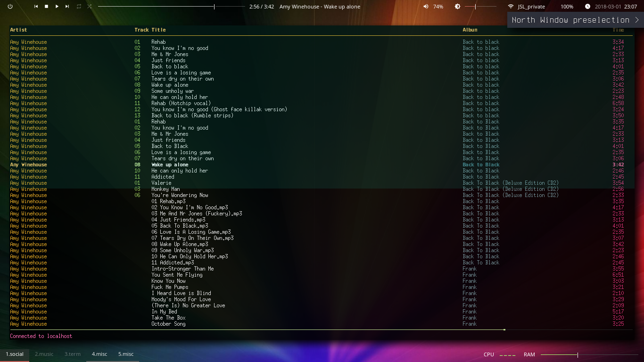644x362 pixels.
Task: Adjust the brightness slider
Action: 480,7
